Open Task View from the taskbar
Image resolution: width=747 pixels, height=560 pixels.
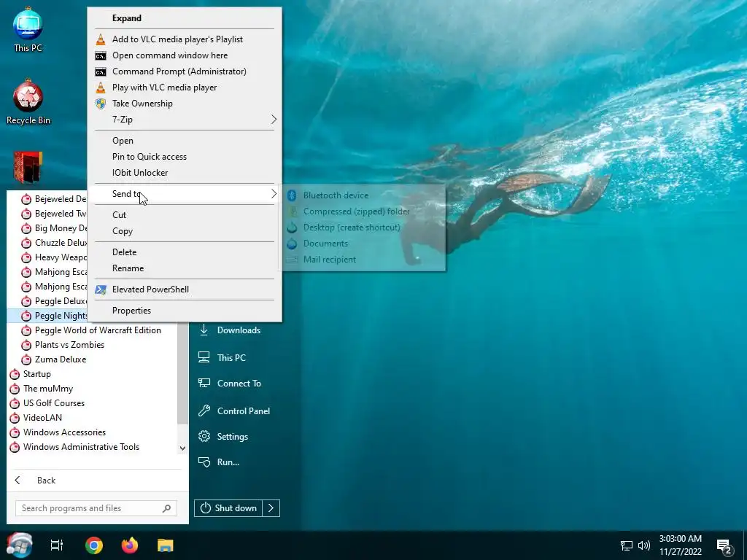57,545
